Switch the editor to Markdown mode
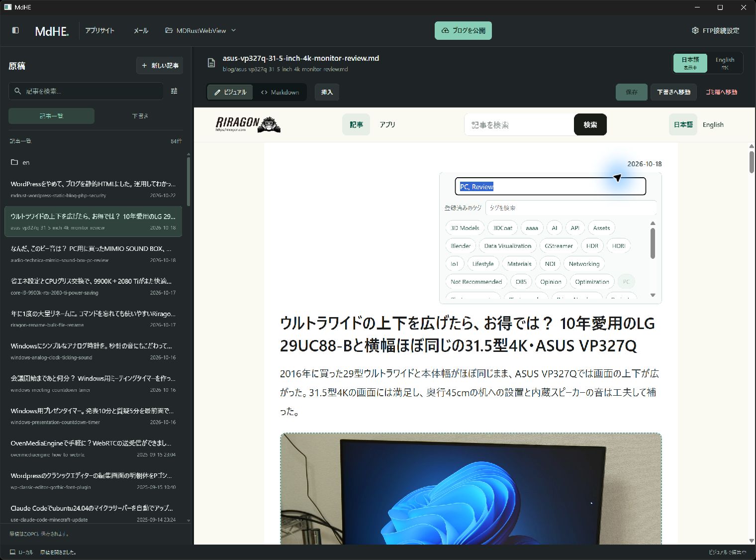 click(280, 92)
